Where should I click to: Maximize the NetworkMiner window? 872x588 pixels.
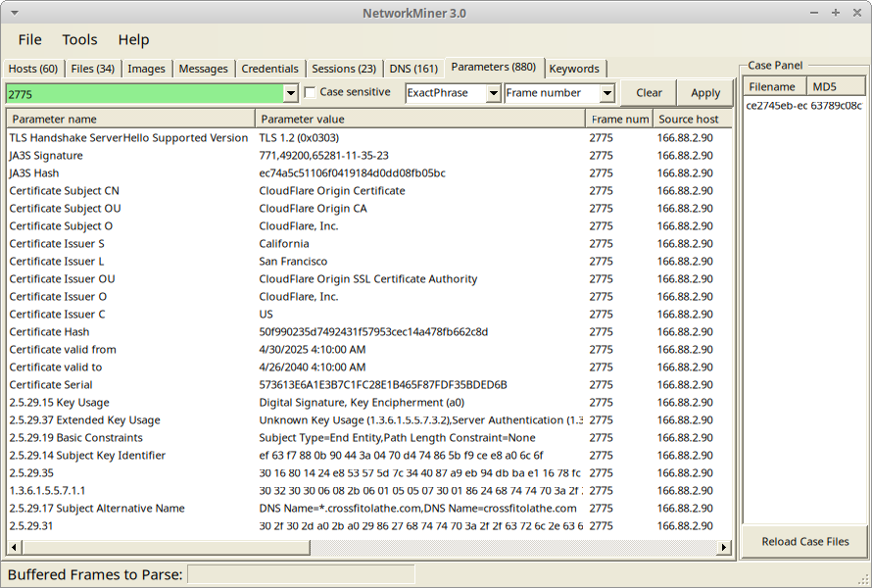(836, 12)
